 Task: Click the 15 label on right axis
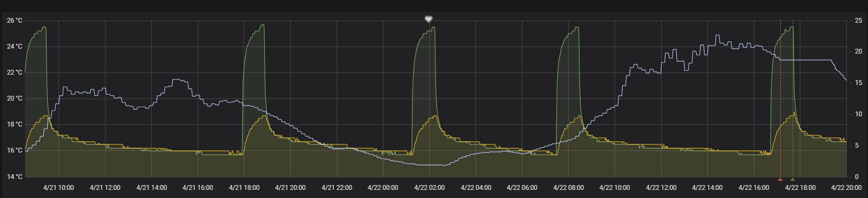(858, 83)
